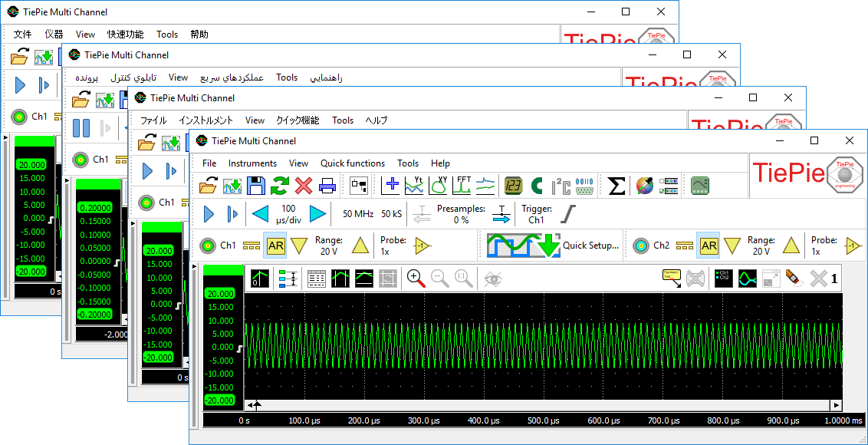
Task: Open the object tree icon
Action: 359,186
